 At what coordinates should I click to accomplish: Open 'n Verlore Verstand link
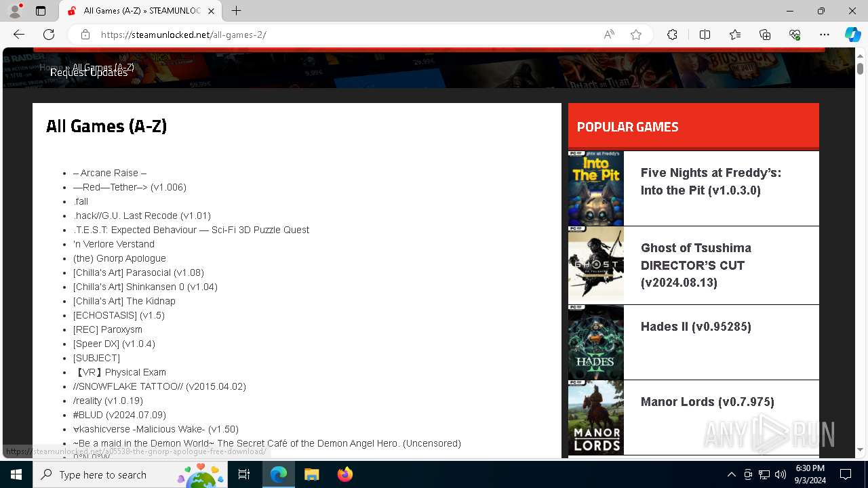point(114,244)
